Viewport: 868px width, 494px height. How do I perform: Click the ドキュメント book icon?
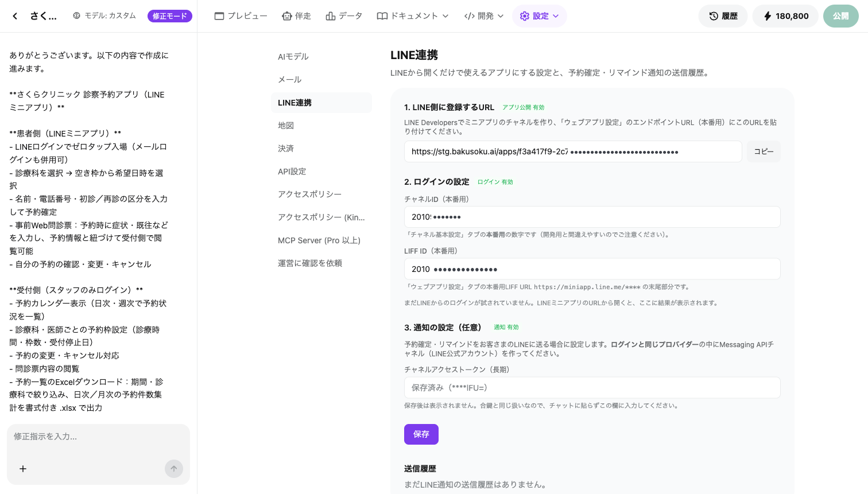382,16
